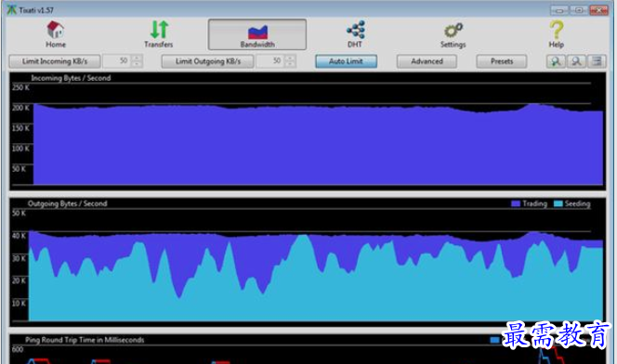Click the Incoming Bytes / Second title
The image size is (617, 364).
point(71,78)
